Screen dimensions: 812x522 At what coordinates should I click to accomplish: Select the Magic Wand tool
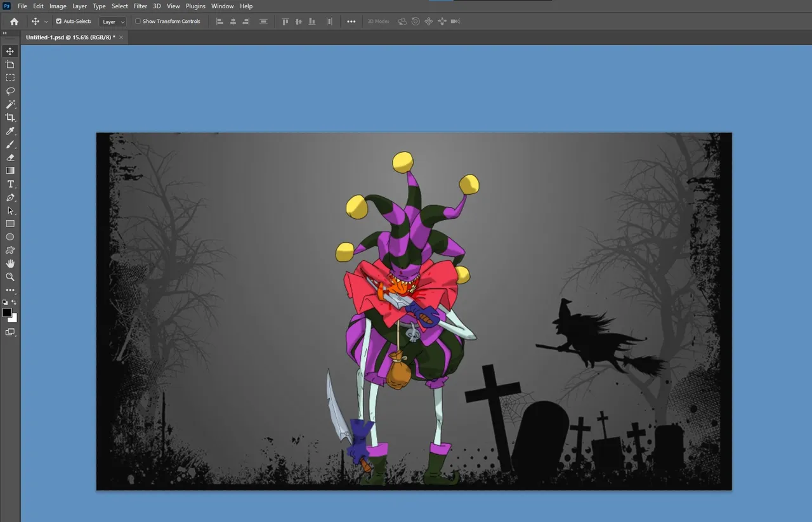(10, 105)
